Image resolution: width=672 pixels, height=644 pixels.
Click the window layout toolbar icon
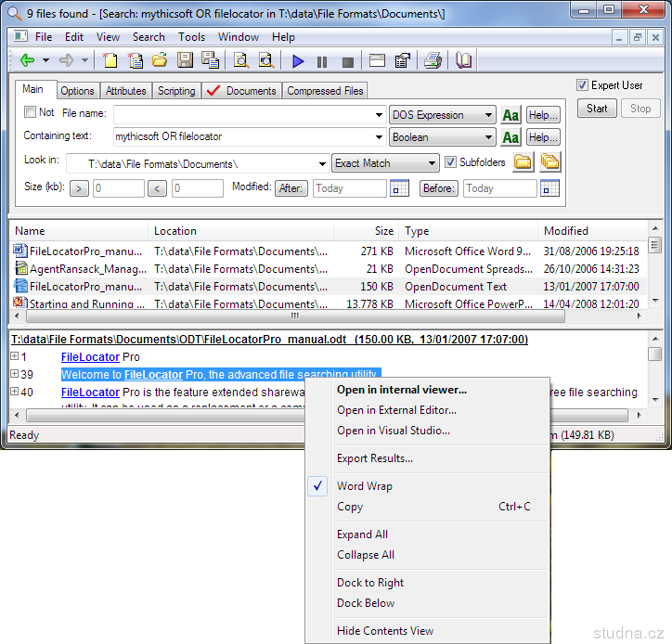[x=377, y=60]
